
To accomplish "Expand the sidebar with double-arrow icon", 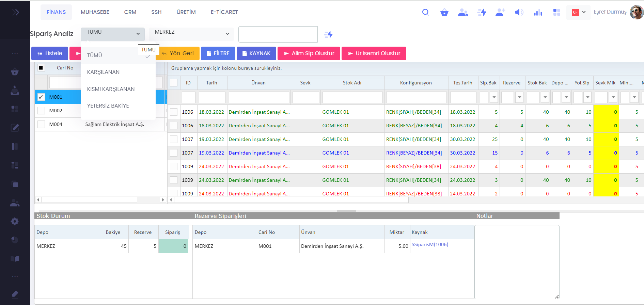I will [x=15, y=13].
